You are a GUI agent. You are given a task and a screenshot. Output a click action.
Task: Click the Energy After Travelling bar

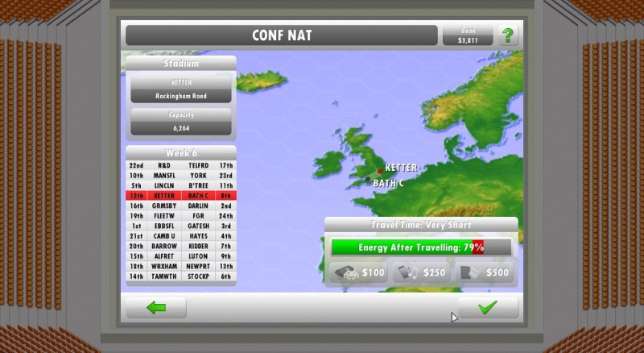421,247
